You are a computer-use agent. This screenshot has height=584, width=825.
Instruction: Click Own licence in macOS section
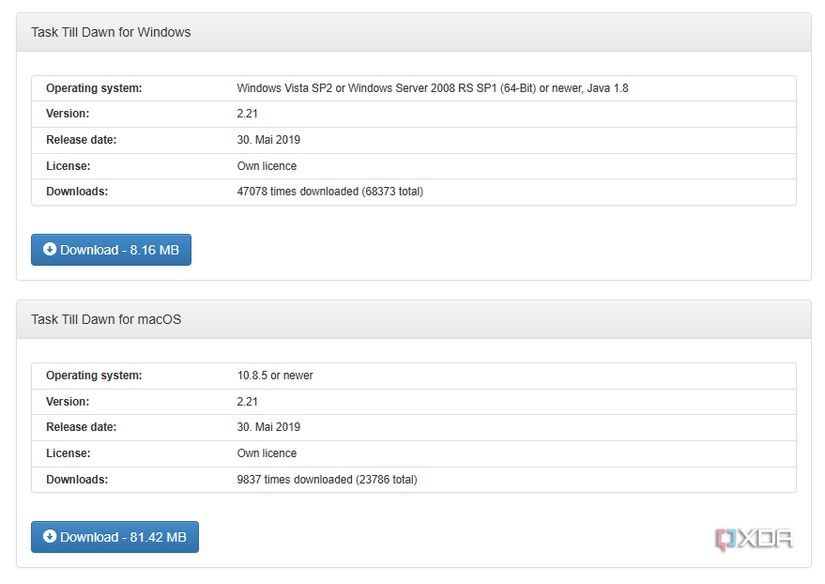pos(267,454)
